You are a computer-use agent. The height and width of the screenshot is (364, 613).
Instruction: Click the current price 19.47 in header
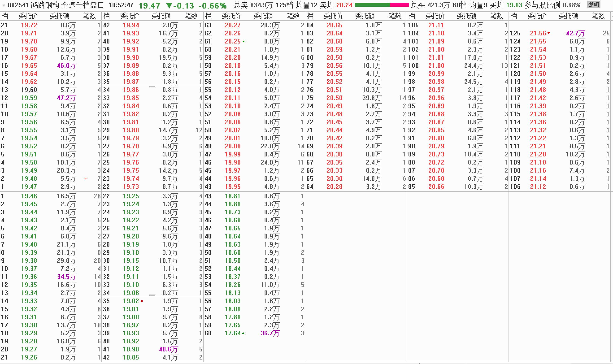(149, 5)
